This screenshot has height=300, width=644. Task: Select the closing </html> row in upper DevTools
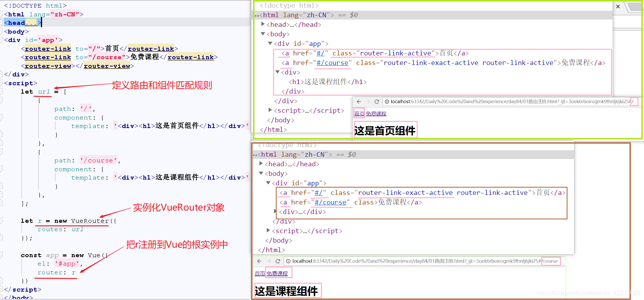pyautogui.click(x=273, y=130)
